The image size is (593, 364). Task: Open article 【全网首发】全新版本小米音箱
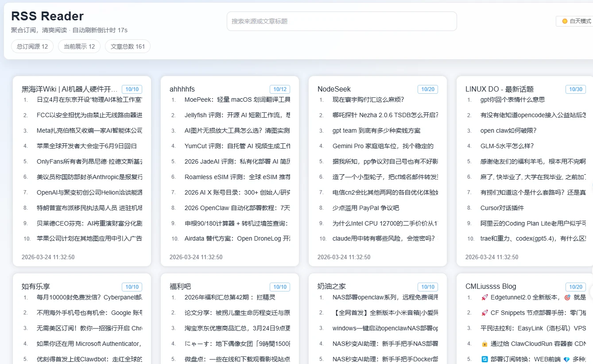pos(385,313)
